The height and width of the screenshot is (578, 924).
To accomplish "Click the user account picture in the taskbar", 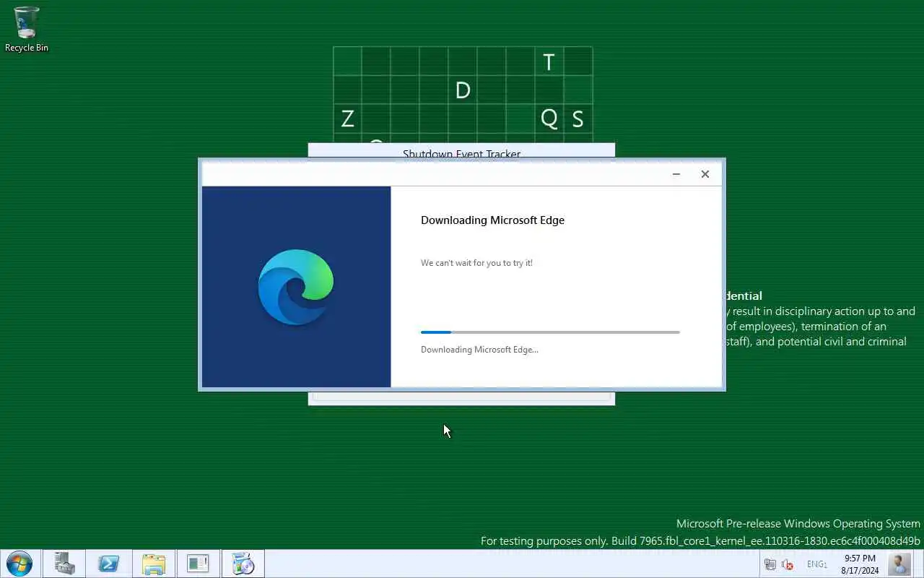I will 899,564.
